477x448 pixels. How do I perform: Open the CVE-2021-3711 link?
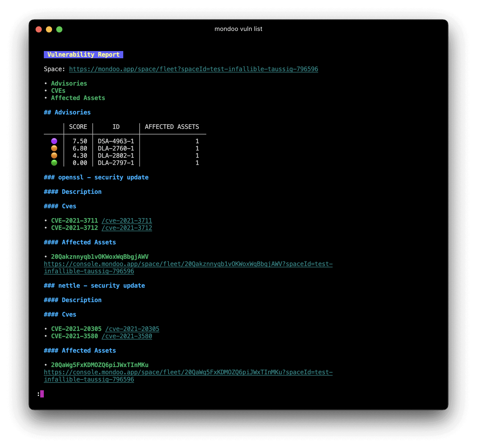point(127,220)
